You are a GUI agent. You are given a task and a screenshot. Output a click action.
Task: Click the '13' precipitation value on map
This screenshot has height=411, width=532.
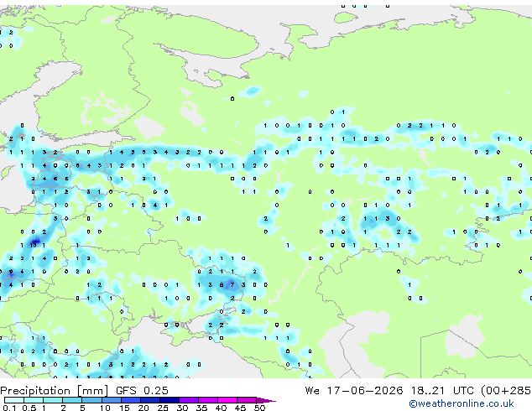(x=33, y=245)
